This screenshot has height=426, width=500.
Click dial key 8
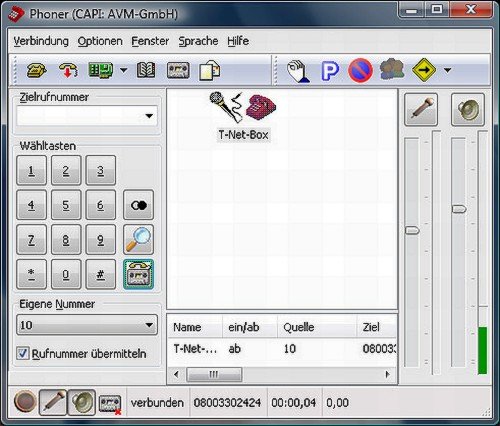[66, 240]
